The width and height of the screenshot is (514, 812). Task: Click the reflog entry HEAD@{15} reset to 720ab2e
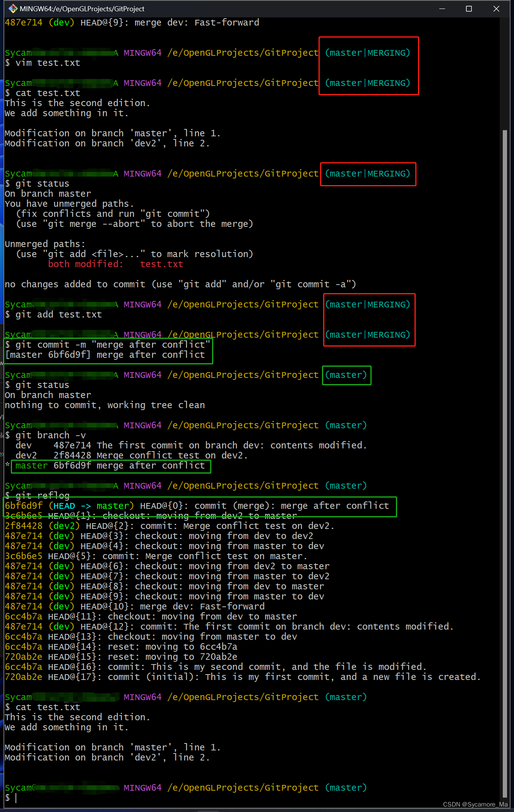point(121,657)
